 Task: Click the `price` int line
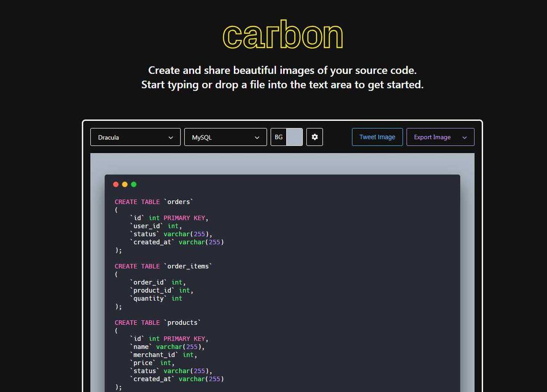click(152, 363)
